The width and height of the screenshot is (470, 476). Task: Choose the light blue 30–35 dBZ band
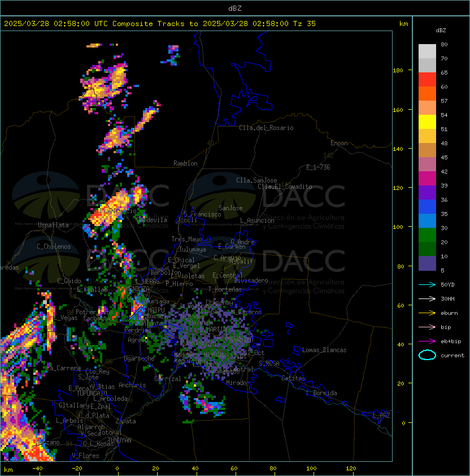click(x=427, y=220)
